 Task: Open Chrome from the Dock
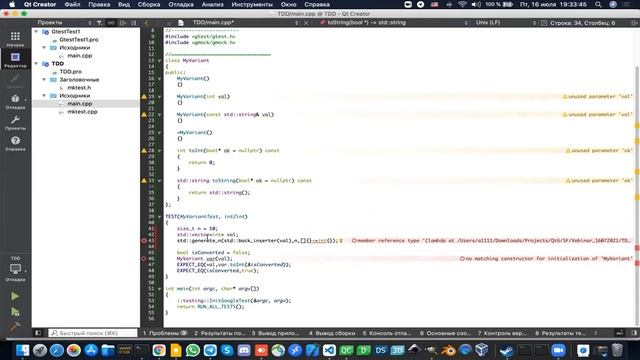point(159,350)
